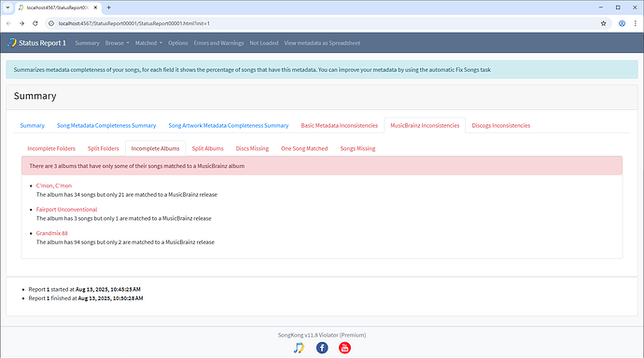The image size is (644, 358).
Task: Expand the Matched dropdown menu
Action: pyautogui.click(x=148, y=43)
